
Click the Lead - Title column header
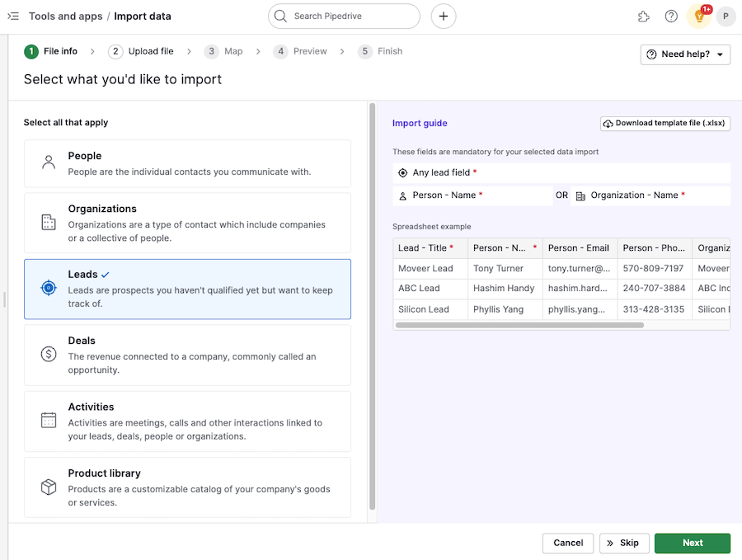(430, 248)
